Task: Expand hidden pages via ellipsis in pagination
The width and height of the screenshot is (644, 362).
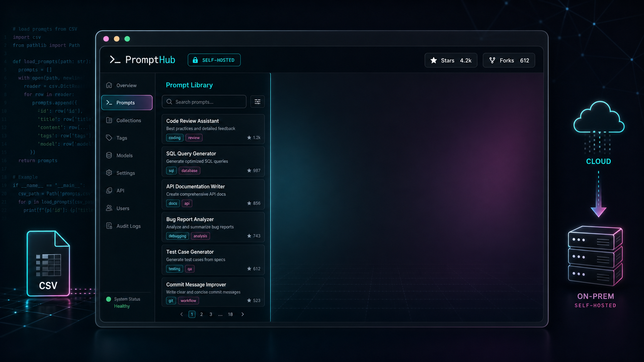Action: coord(220,314)
